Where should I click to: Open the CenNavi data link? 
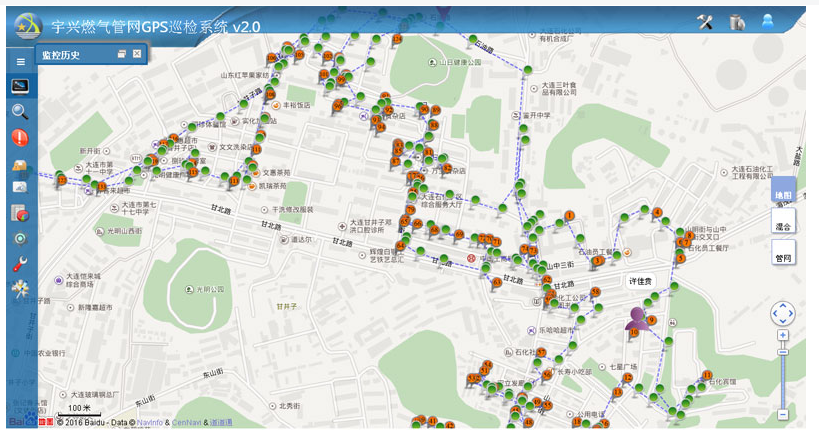(x=186, y=424)
